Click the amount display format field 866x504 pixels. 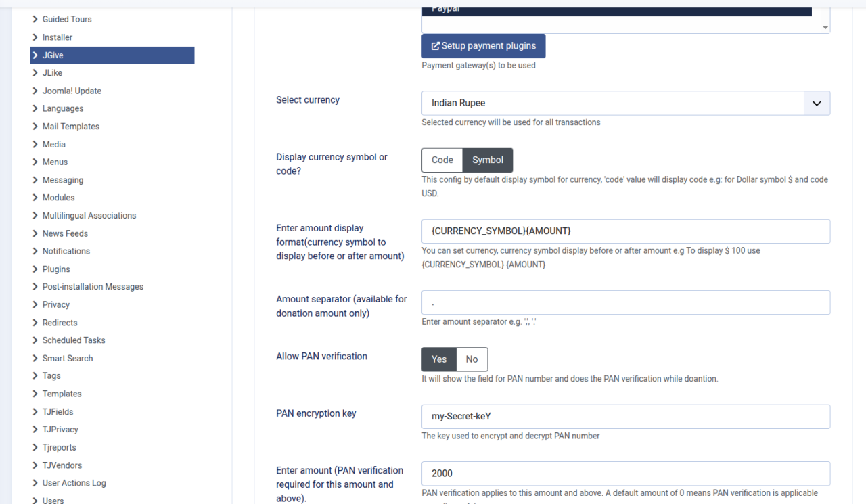(x=625, y=231)
